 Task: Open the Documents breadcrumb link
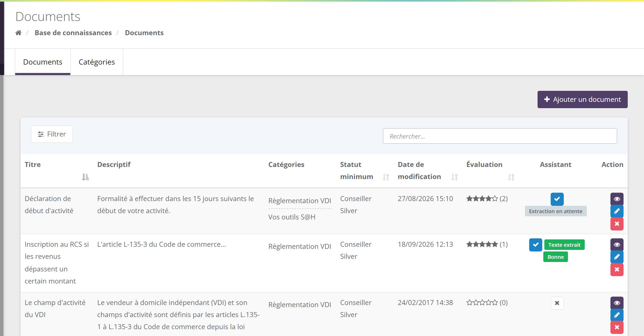[x=144, y=33]
